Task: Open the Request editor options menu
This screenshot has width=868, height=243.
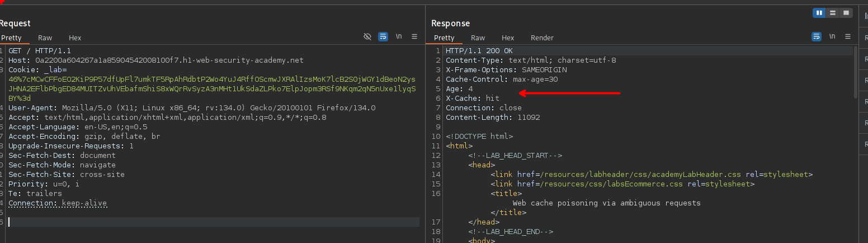Action: pyautogui.click(x=414, y=36)
